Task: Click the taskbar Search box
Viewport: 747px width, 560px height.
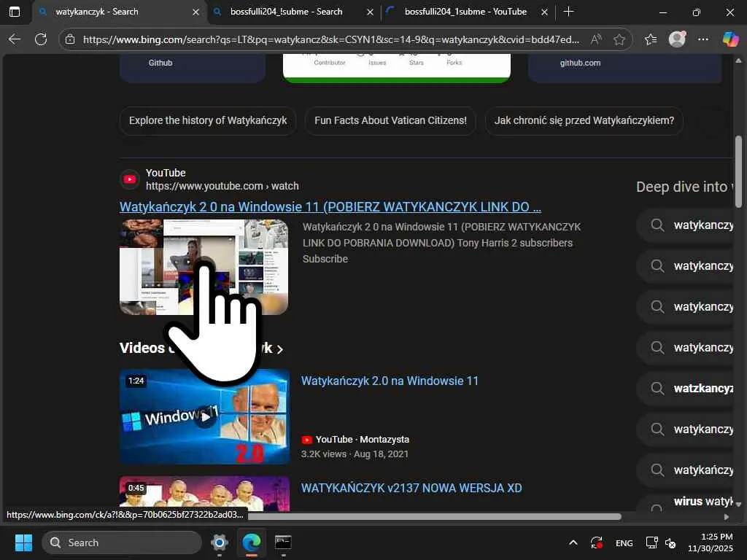Action: 122,542
